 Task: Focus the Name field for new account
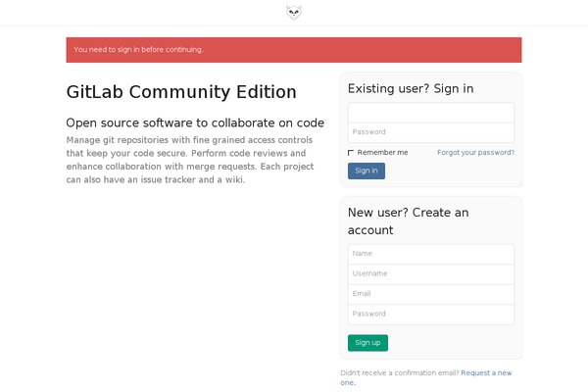click(x=431, y=254)
